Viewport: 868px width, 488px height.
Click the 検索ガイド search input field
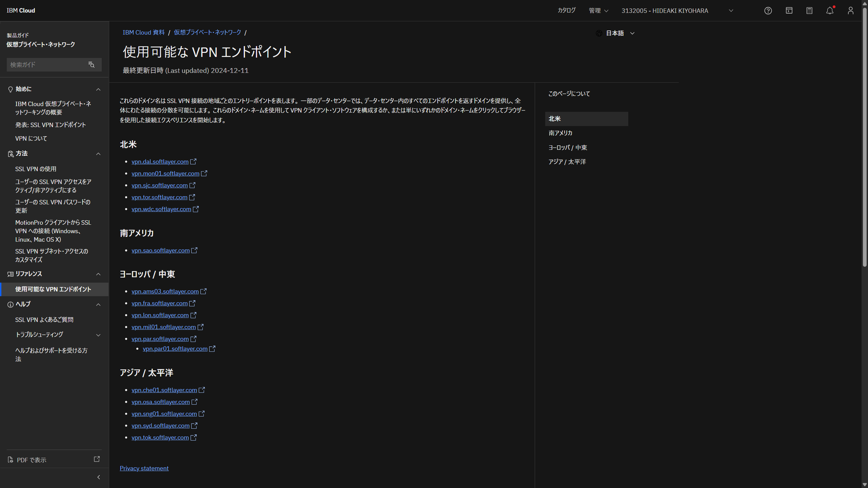tap(47, 64)
